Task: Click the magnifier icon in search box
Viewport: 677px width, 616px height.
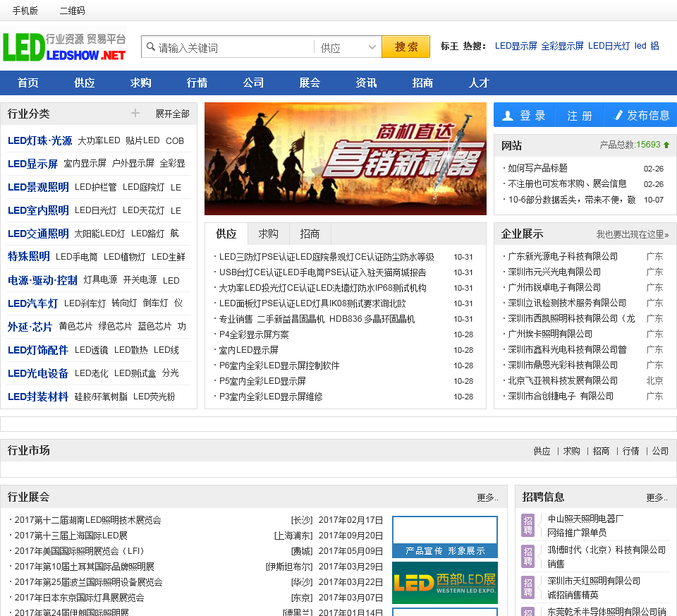Action: pos(150,47)
